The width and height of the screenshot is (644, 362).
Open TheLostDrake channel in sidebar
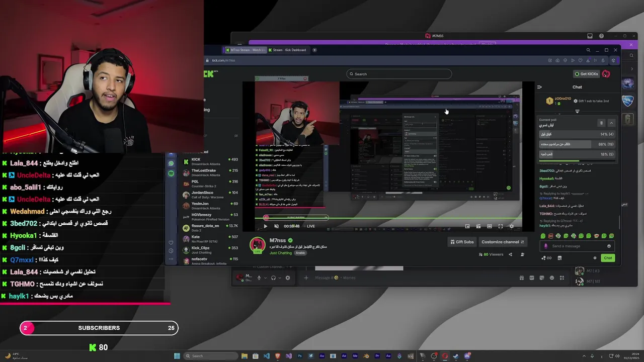click(210, 172)
